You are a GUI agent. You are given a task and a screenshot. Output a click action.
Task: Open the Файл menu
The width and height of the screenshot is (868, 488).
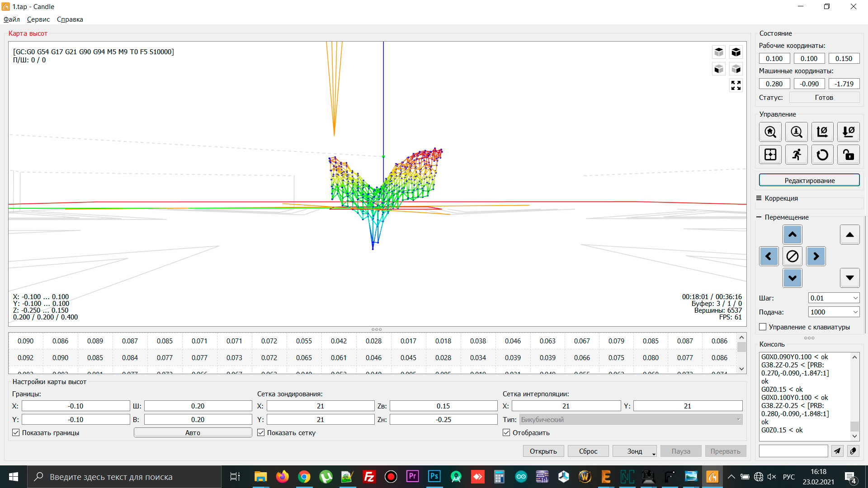[12, 19]
